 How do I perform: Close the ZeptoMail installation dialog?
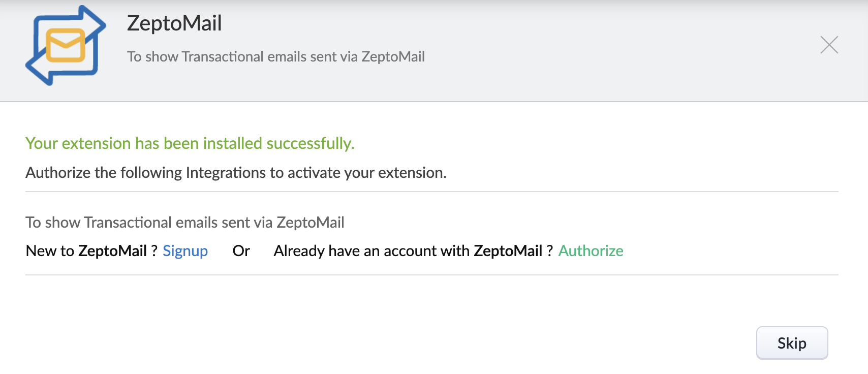pyautogui.click(x=829, y=45)
